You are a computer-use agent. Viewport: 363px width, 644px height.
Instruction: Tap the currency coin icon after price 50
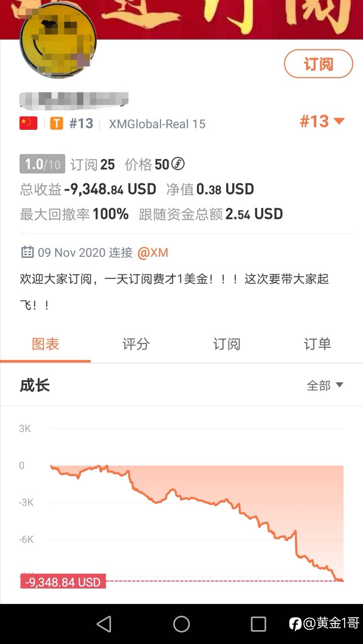pyautogui.click(x=178, y=164)
